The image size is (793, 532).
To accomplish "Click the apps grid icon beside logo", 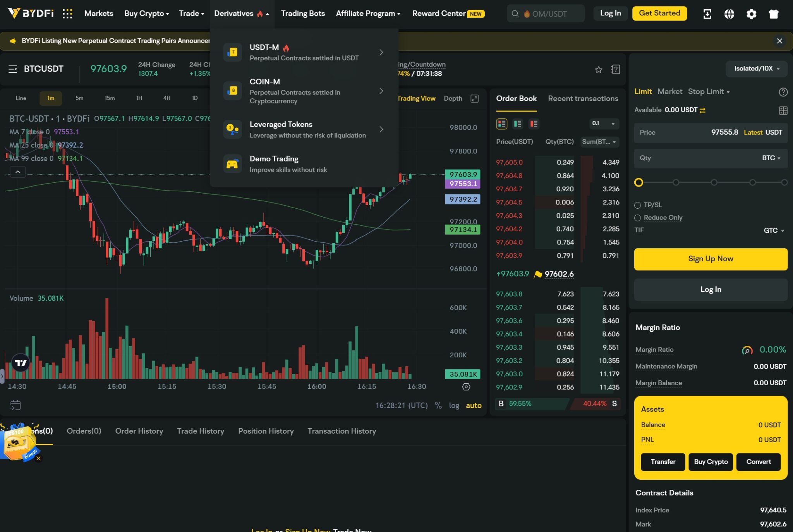I will (67, 14).
